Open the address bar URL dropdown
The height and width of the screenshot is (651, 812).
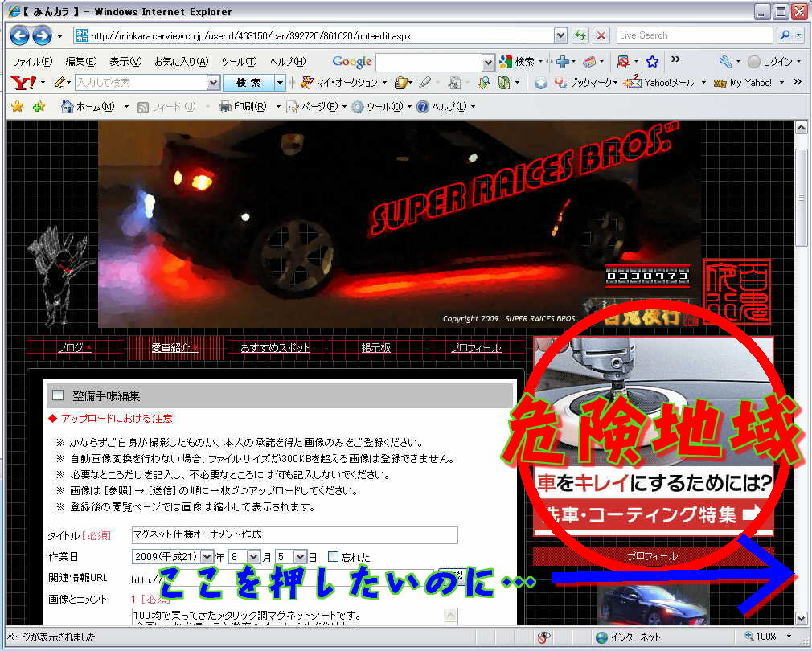point(560,35)
